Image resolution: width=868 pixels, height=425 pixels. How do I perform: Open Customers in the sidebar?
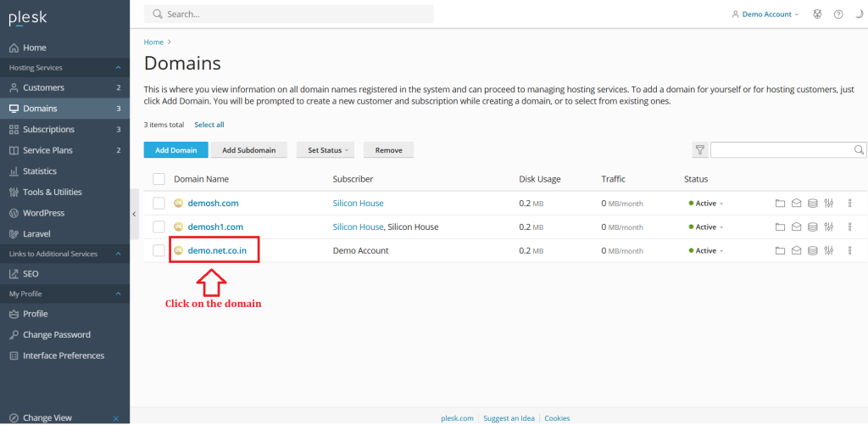pos(64,87)
